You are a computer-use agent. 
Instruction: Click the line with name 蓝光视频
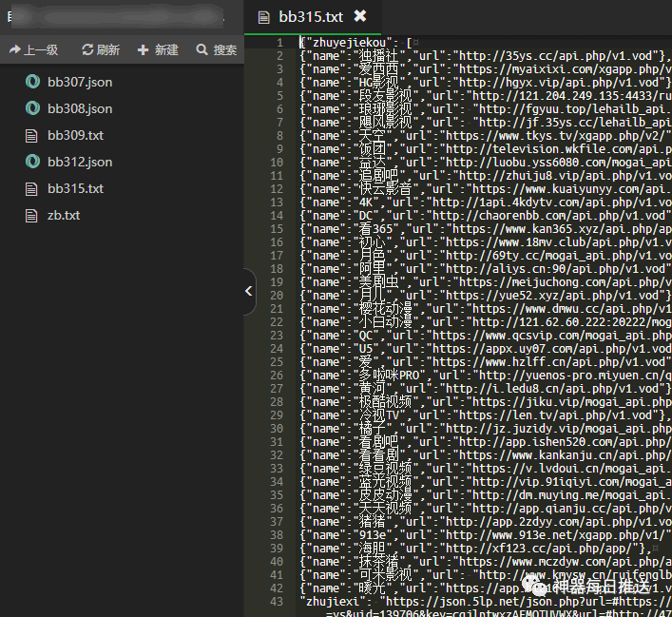[x=485, y=481]
